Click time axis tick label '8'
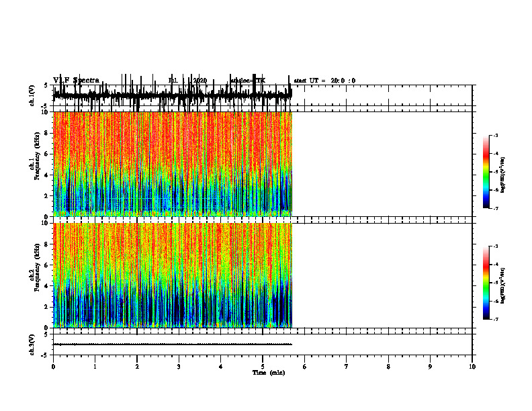Screen dimensions: 532x411 tap(388, 367)
